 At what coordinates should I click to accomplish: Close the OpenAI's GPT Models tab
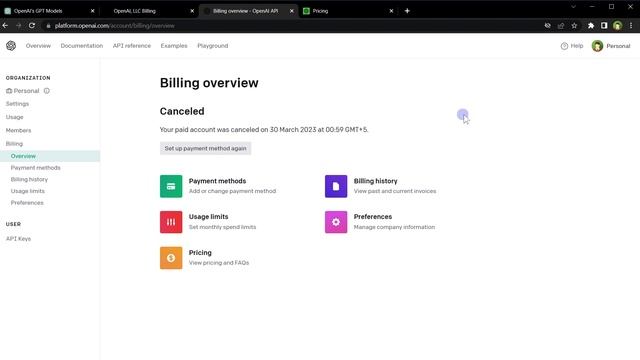pyautogui.click(x=92, y=11)
